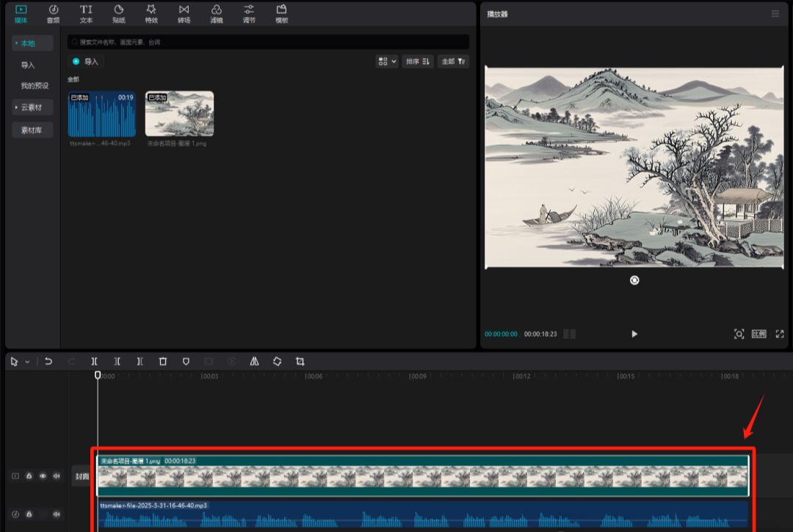Open the 转场 transitions tab
The width and height of the screenshot is (793, 532).
coord(184,13)
